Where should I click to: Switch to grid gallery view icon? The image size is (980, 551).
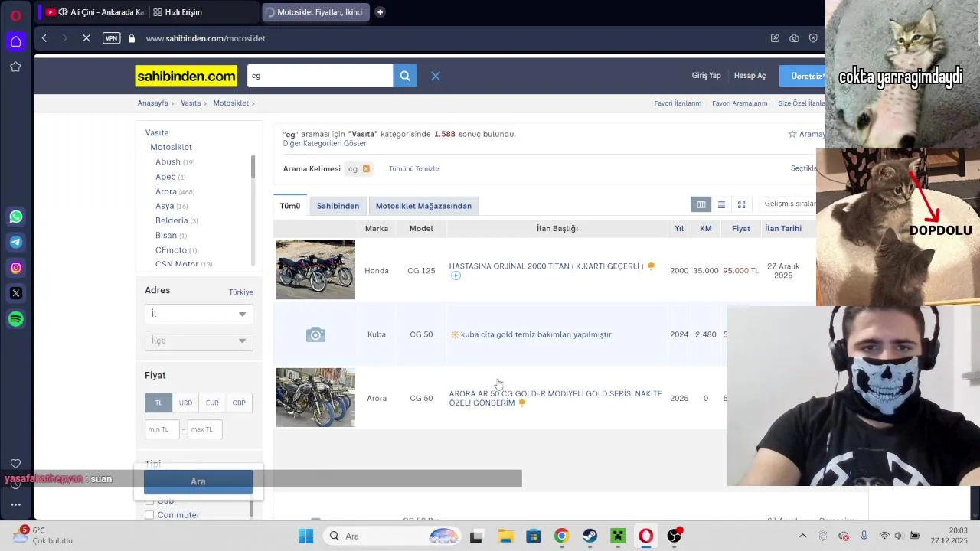point(741,204)
